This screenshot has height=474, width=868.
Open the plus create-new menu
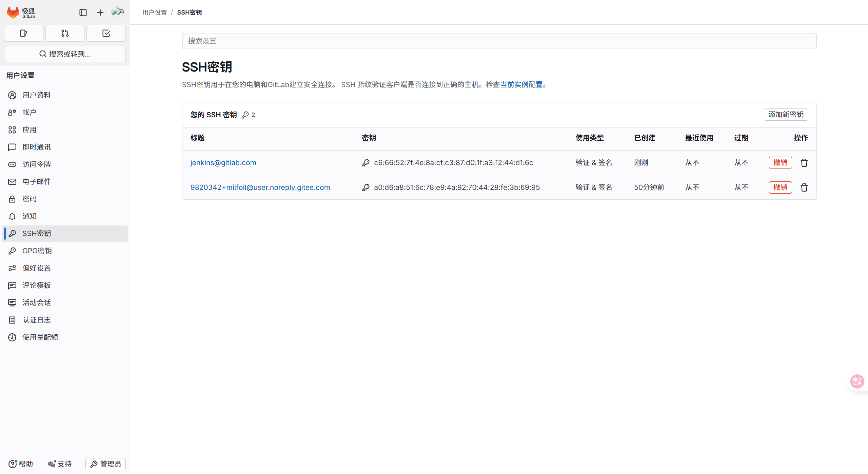click(x=100, y=13)
